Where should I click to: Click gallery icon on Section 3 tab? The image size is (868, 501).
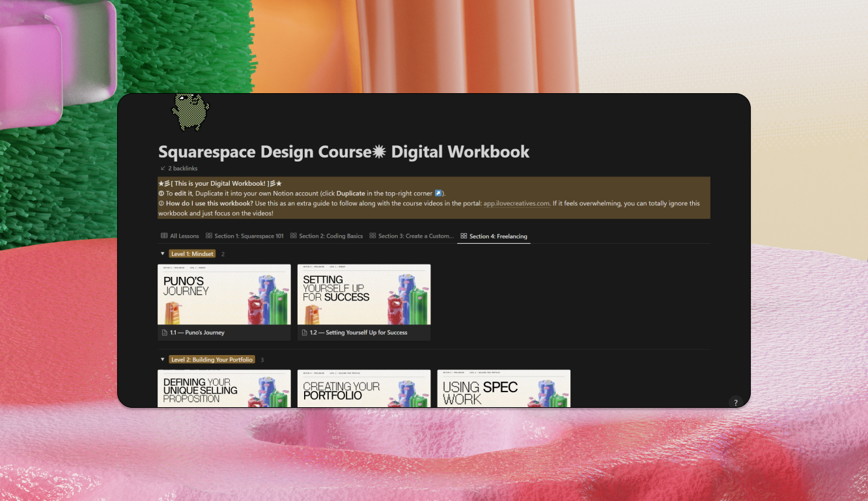pyautogui.click(x=372, y=236)
